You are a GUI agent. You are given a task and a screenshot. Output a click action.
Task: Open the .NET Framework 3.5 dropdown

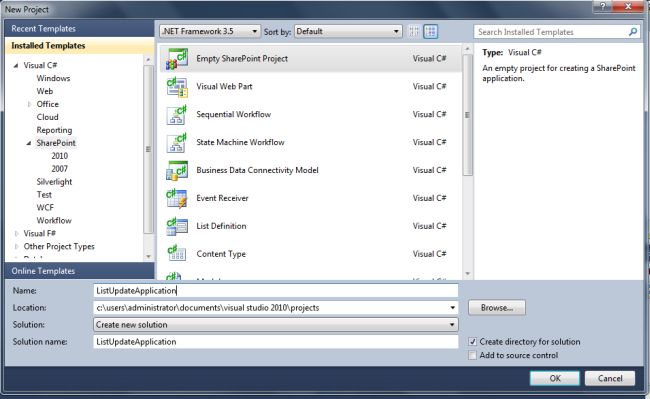tap(210, 31)
